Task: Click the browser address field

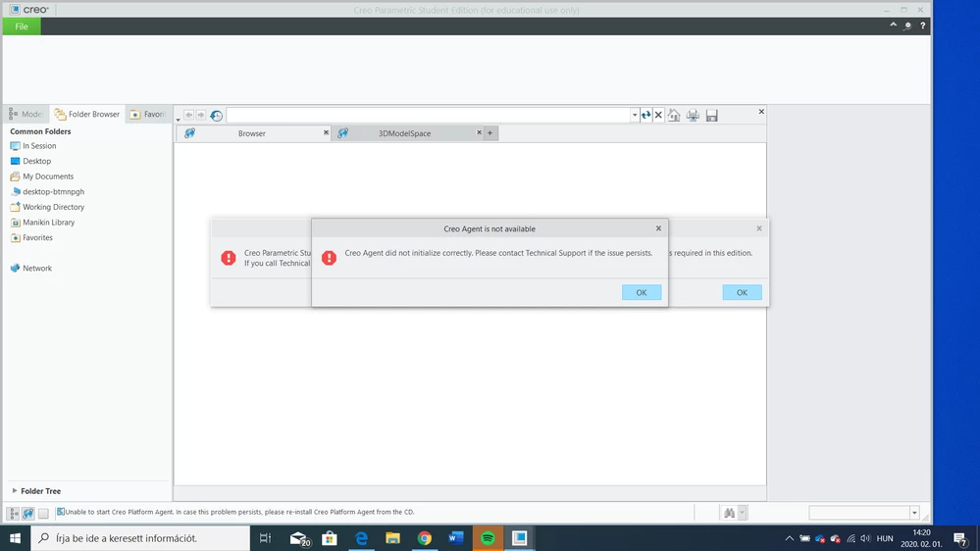Action: pos(428,115)
